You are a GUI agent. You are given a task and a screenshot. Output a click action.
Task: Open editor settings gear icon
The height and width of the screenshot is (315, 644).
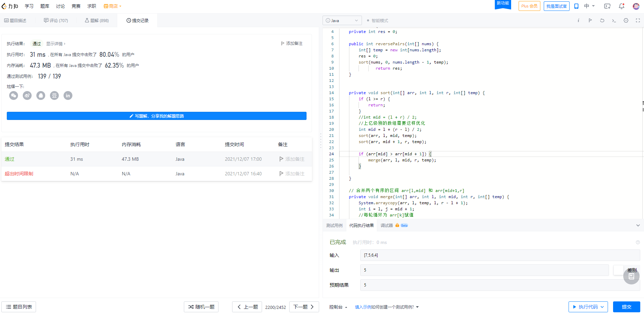tap(626, 20)
